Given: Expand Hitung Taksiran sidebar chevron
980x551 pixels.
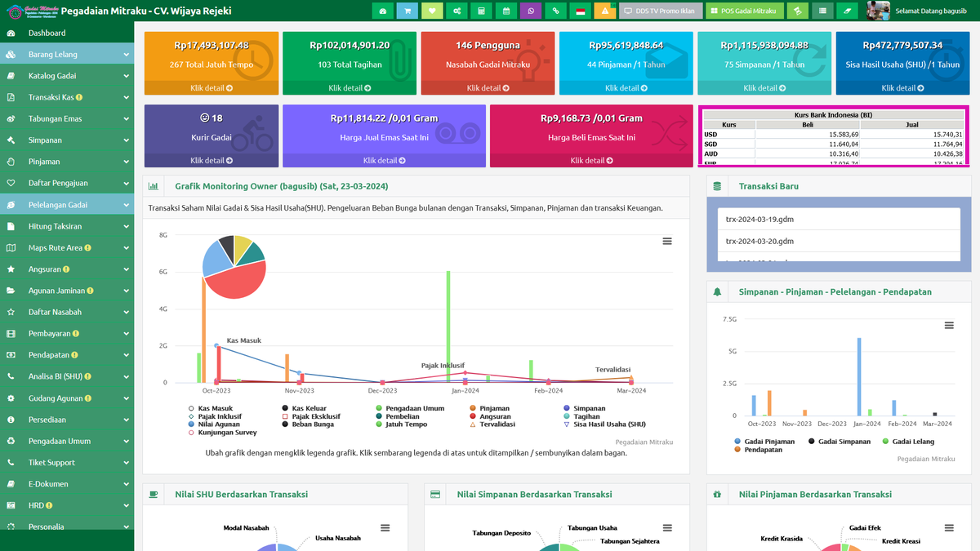Looking at the screenshot, I should coord(127,226).
